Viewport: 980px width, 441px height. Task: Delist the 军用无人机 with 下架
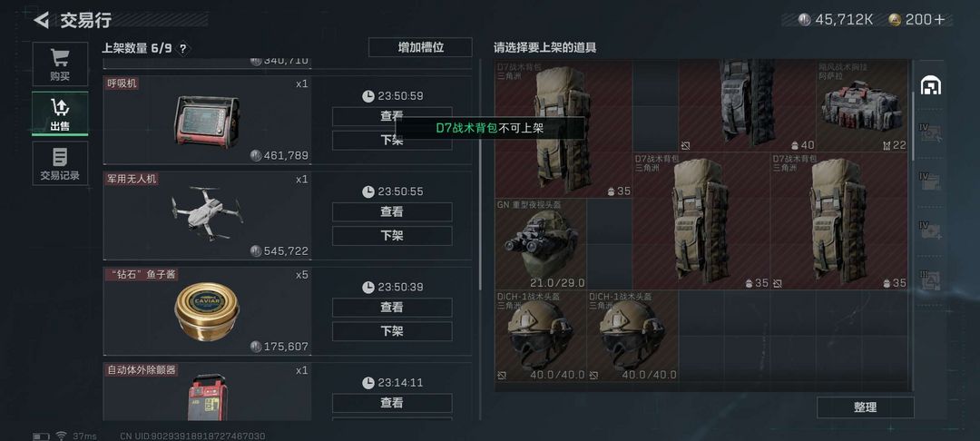coord(392,236)
